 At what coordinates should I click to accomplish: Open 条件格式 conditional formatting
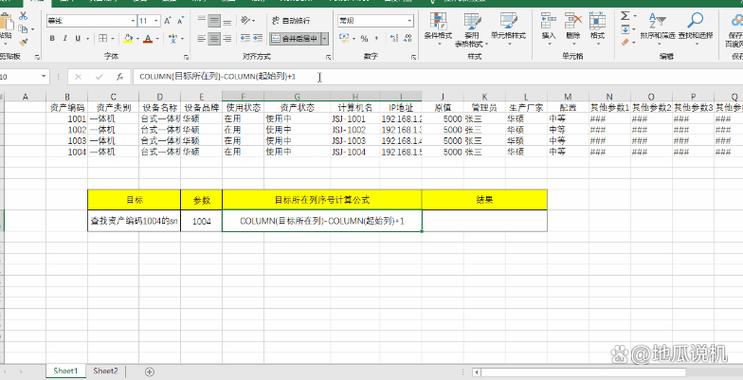tap(438, 28)
